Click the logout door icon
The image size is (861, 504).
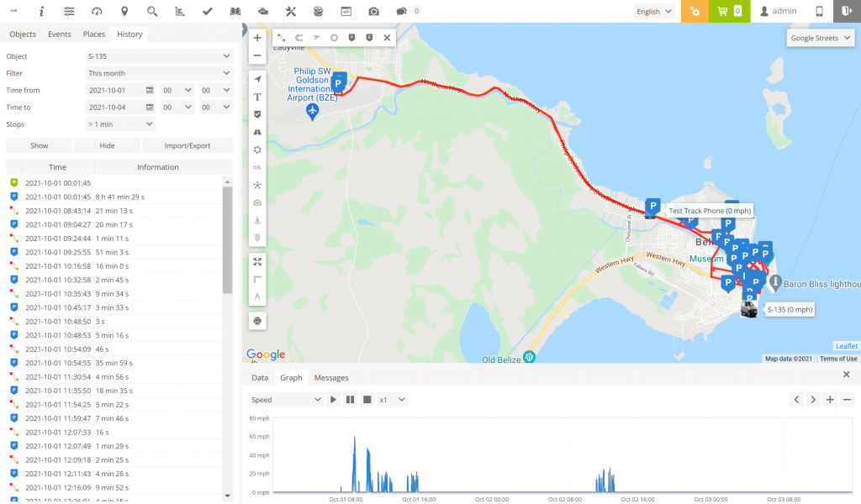coord(847,11)
